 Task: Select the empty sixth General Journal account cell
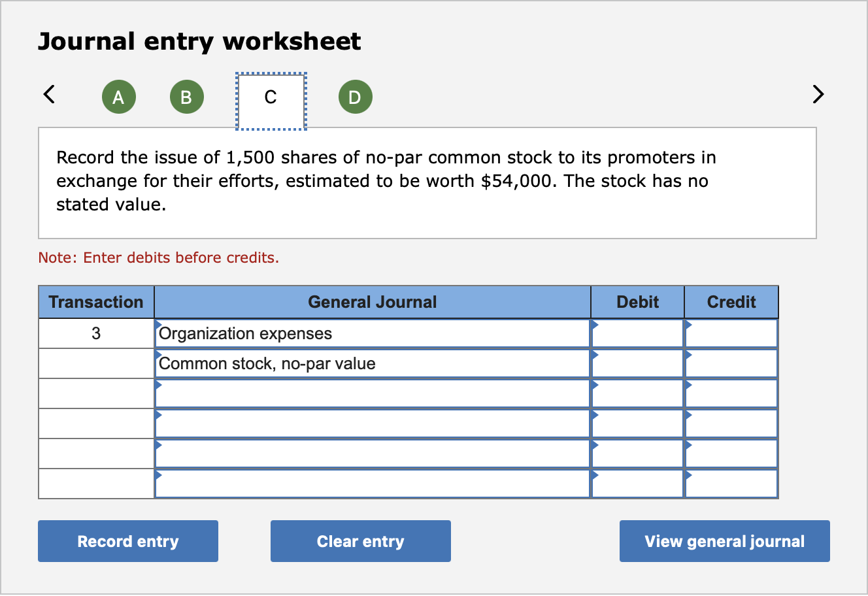(373, 484)
